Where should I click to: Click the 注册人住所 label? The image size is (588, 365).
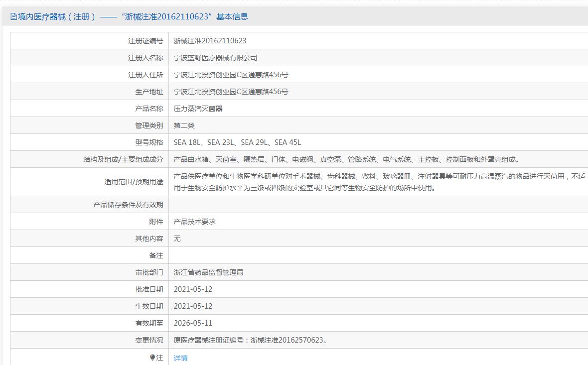tap(146, 75)
